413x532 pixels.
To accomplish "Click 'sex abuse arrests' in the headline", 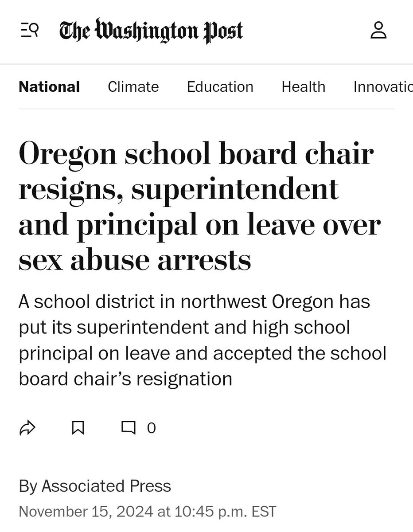I will point(135,260).
